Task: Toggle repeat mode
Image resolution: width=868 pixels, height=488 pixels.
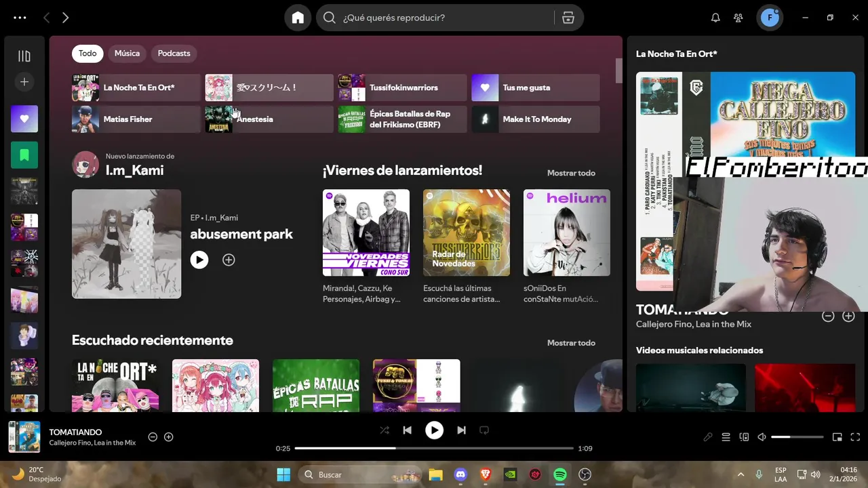Action: 484,430
